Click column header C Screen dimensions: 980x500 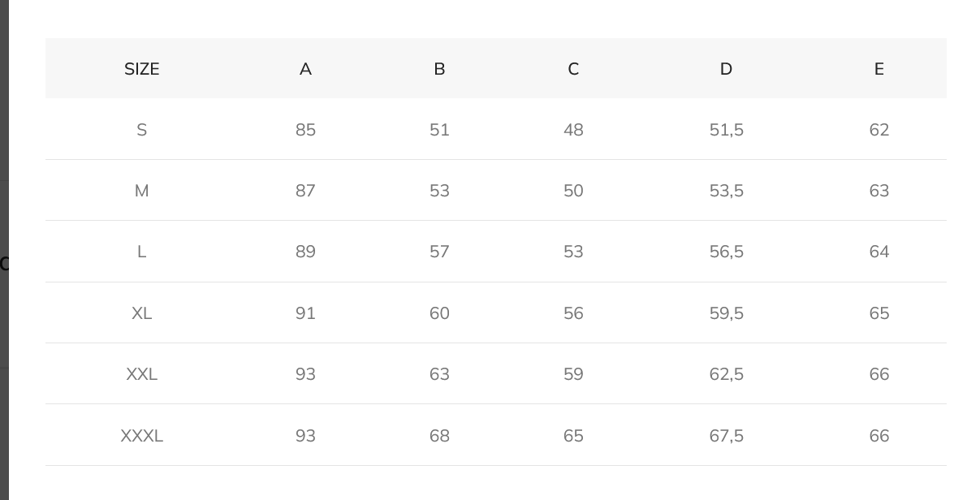[x=573, y=69]
